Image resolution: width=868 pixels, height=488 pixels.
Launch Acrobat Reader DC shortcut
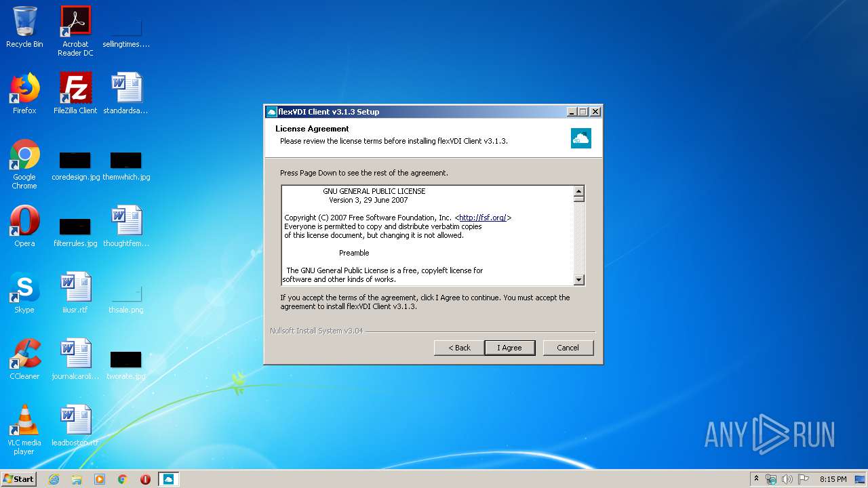tap(75, 31)
